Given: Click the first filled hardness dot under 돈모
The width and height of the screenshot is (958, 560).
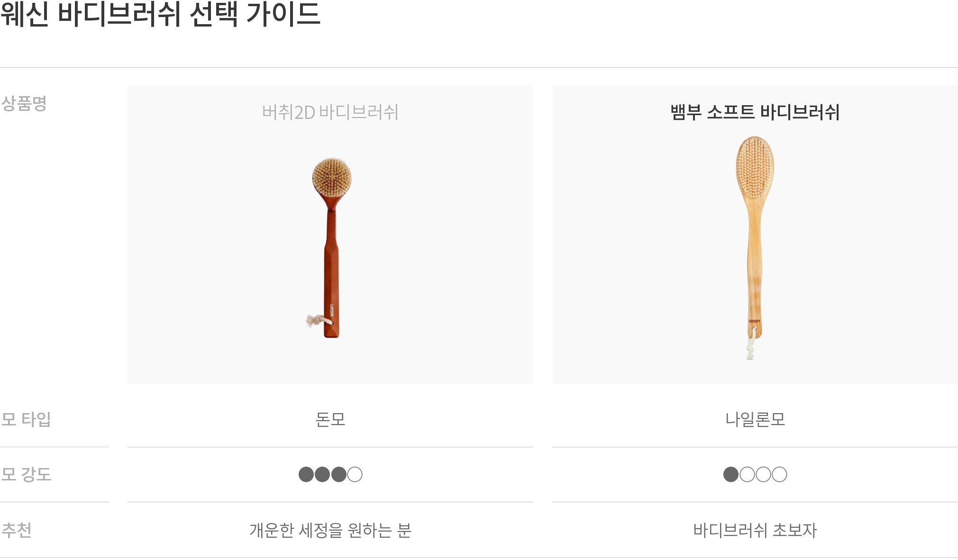Looking at the screenshot, I should 306,474.
